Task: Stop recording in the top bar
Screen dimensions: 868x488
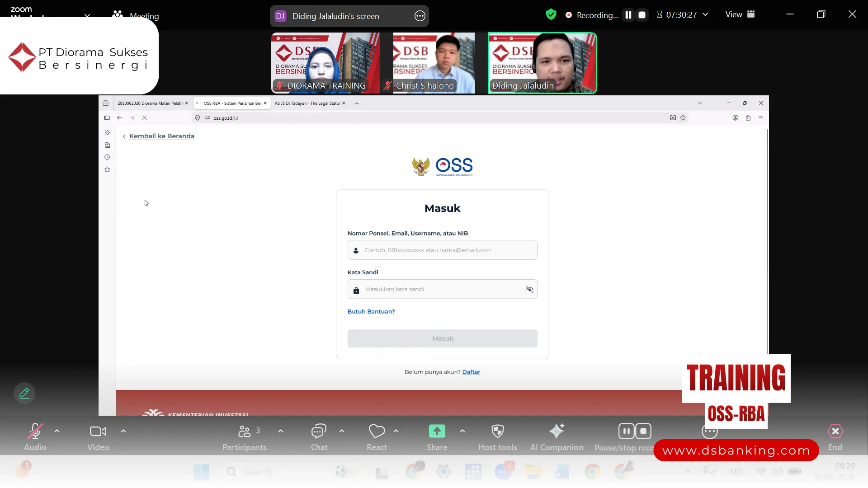Action: pyautogui.click(x=642, y=15)
